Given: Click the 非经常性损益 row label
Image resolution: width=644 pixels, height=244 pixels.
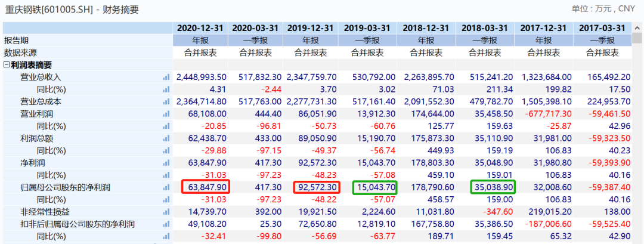Looking at the screenshot, I should (45, 212).
